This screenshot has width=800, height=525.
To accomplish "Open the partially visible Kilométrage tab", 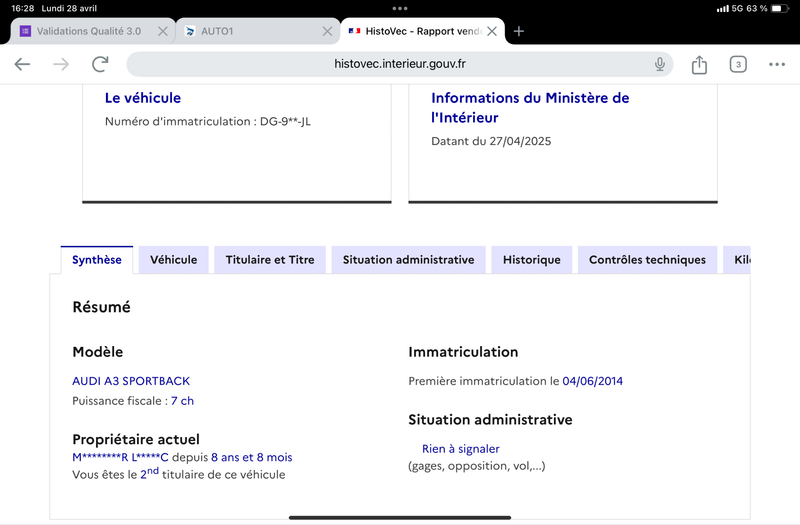I will point(737,260).
